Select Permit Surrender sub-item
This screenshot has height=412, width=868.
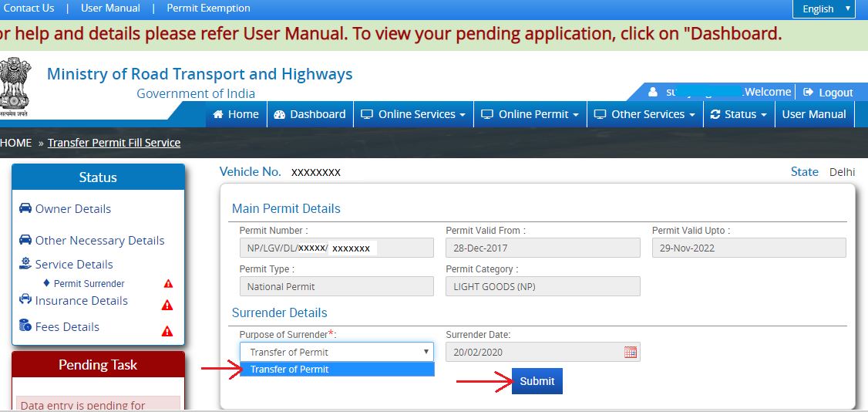(x=89, y=283)
